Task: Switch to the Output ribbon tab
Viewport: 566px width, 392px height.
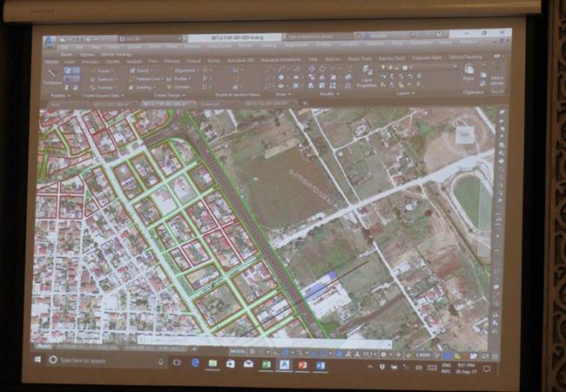Action: tap(193, 61)
